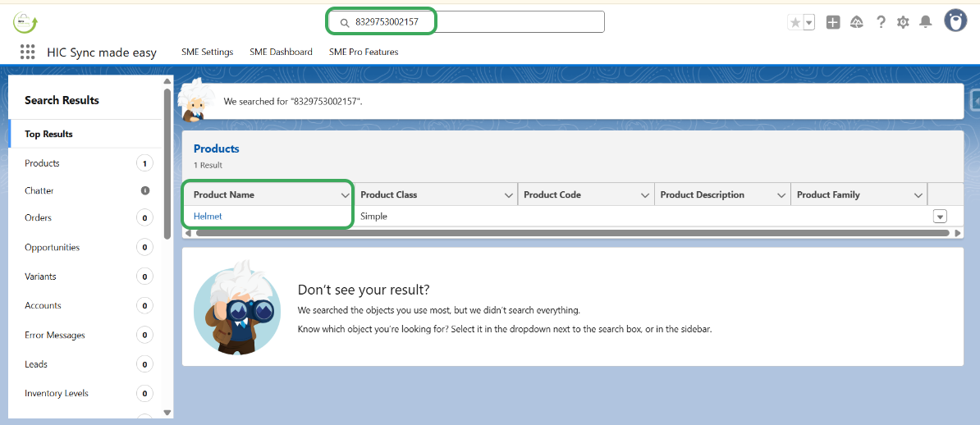980x425 pixels.
Task: Click the table scroll left arrow
Action: pos(188,233)
